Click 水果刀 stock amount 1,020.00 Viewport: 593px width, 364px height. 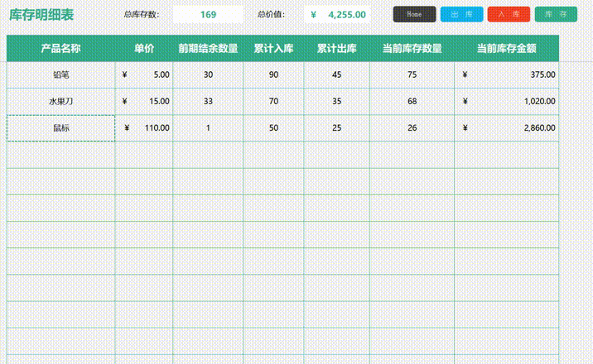pos(506,102)
